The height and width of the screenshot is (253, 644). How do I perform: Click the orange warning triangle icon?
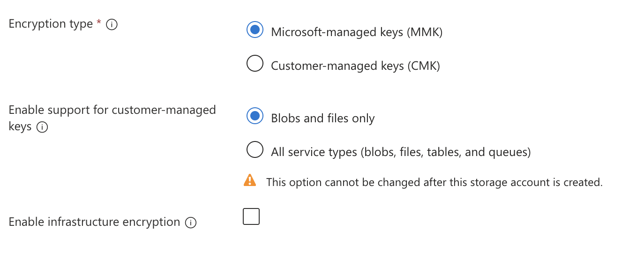point(250,180)
